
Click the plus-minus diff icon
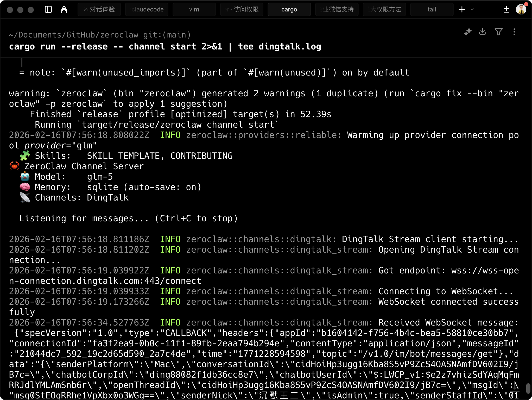click(506, 10)
